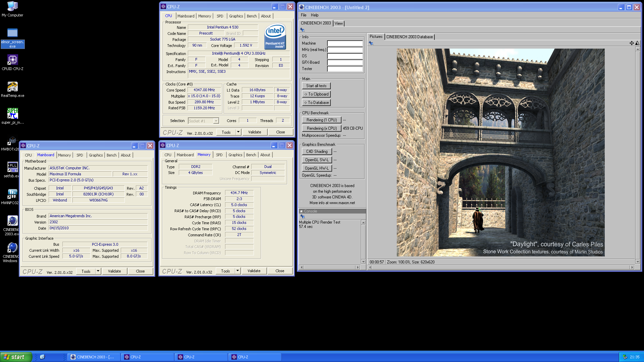Open CPUID CPU-Z desktop shortcut
The height and width of the screenshot is (362, 644).
coord(12,63)
